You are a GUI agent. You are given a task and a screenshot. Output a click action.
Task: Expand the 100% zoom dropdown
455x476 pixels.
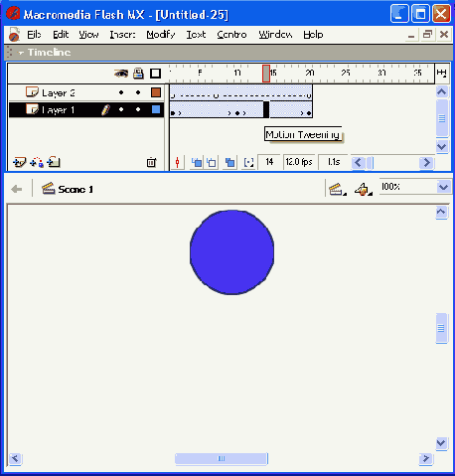443,187
